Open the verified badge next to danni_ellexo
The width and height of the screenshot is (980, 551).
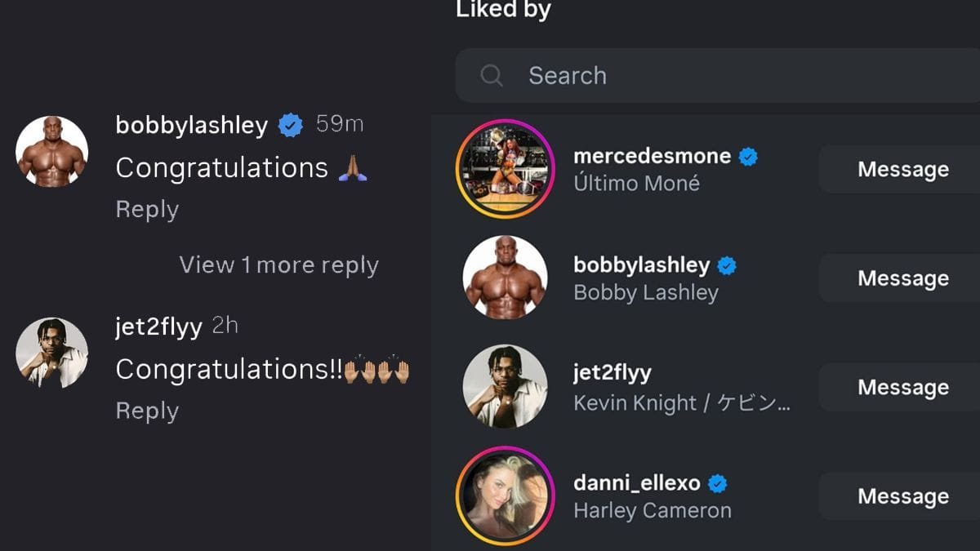click(x=717, y=482)
